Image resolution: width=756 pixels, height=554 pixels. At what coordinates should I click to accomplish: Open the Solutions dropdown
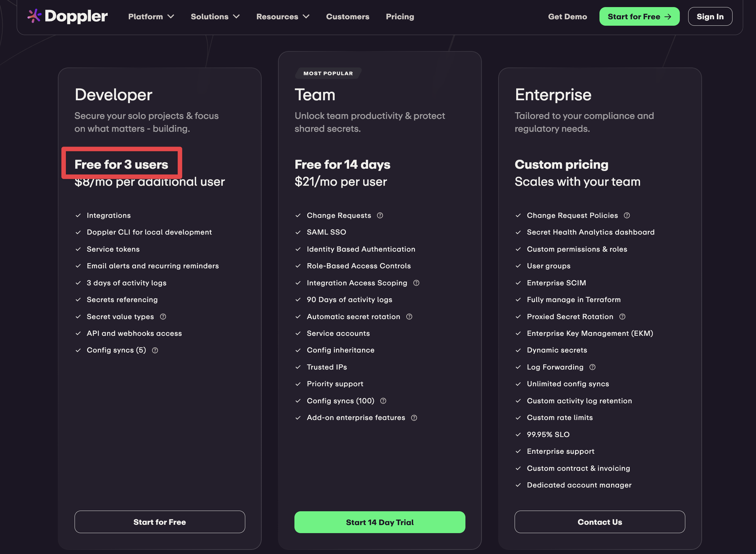(215, 16)
